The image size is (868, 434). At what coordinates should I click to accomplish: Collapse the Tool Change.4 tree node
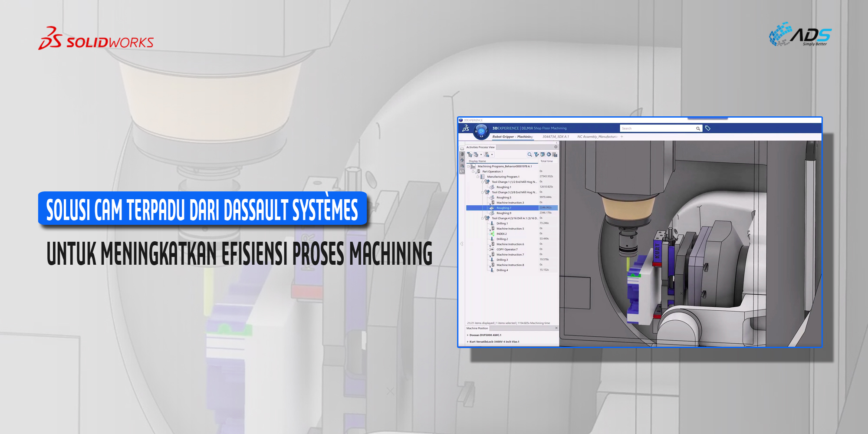[483, 218]
